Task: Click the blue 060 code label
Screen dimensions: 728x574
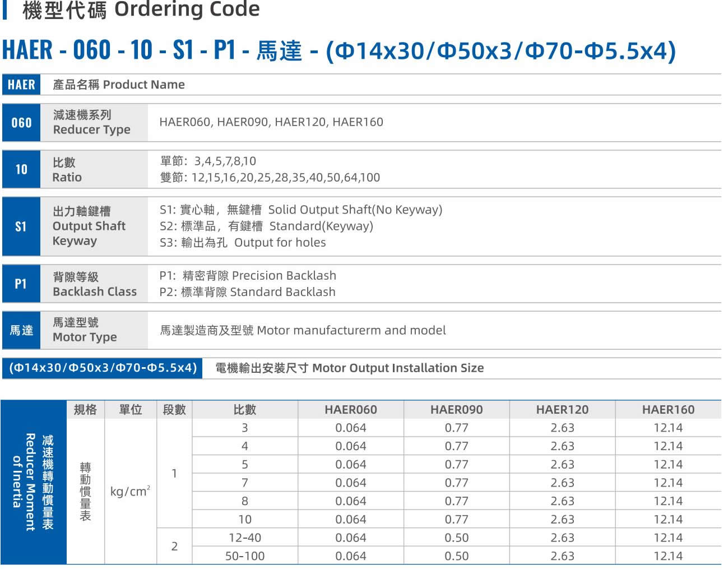Action: tap(21, 122)
